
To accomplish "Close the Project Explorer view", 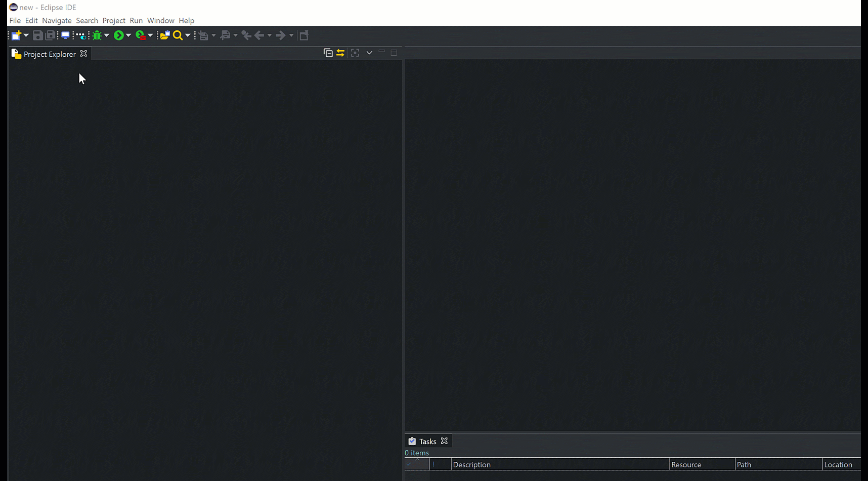I will coord(83,54).
